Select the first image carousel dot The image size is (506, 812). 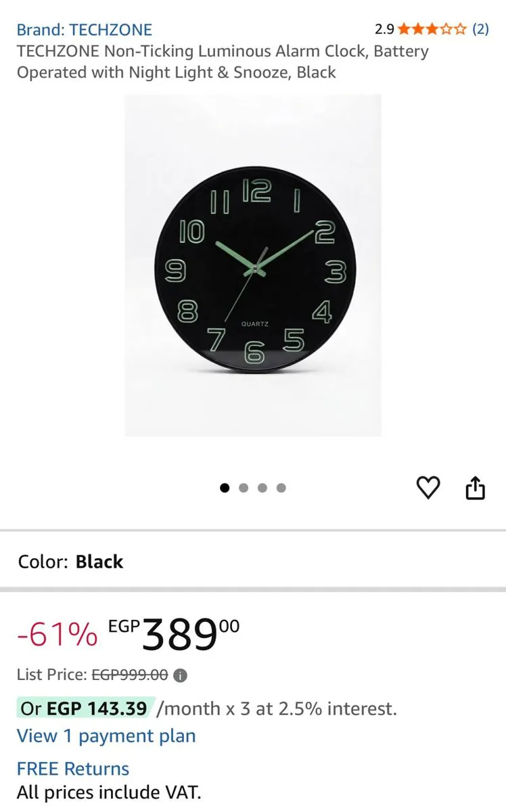tap(225, 488)
